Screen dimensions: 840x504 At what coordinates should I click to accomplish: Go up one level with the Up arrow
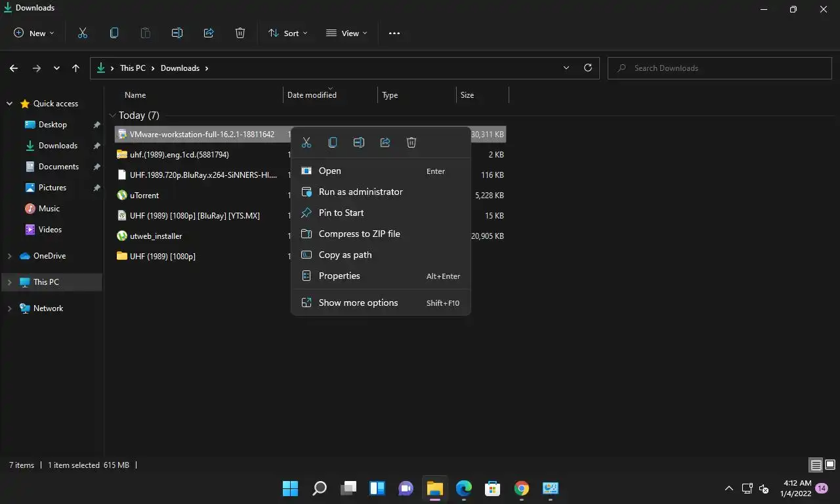pos(76,68)
